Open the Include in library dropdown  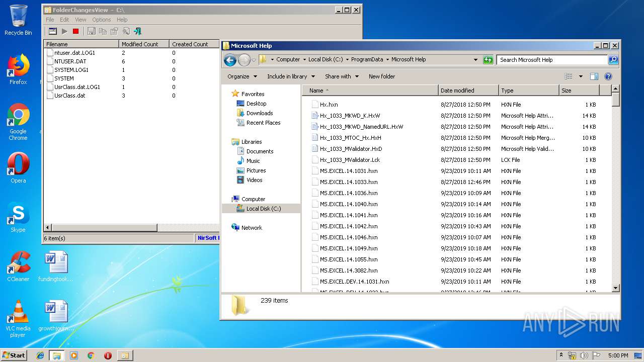click(291, 76)
